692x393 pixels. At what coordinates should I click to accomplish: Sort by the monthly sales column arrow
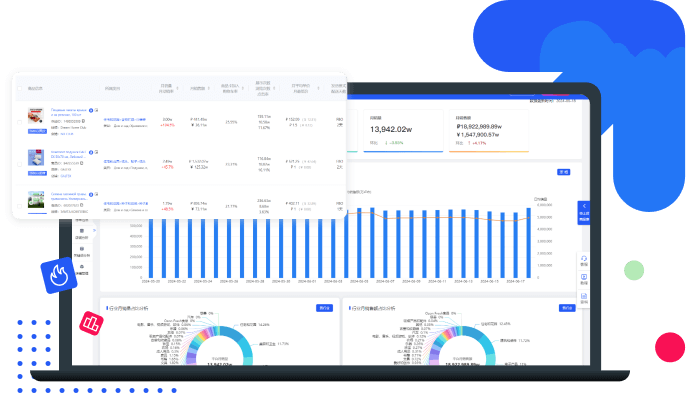(x=177, y=88)
